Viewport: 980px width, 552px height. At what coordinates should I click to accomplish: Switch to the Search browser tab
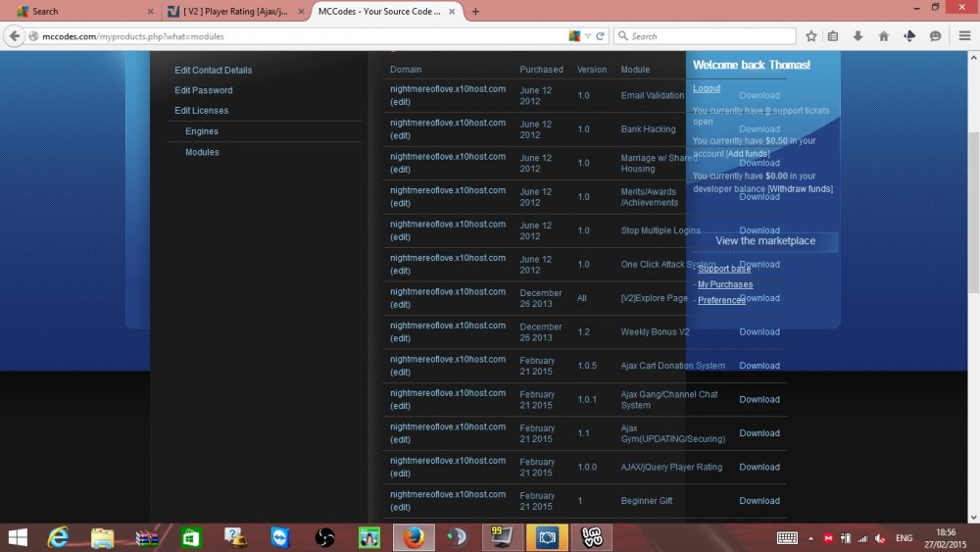click(78, 12)
